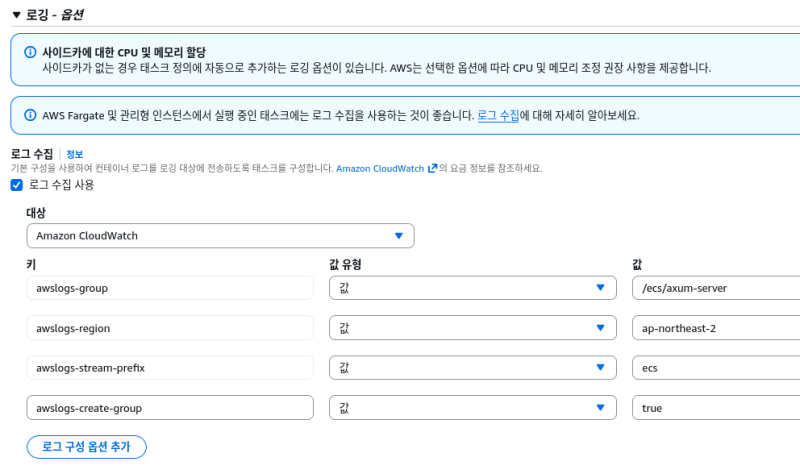Open the 대상 Amazon CloudWatch dropdown
This screenshot has height=474, width=800.
click(x=220, y=236)
